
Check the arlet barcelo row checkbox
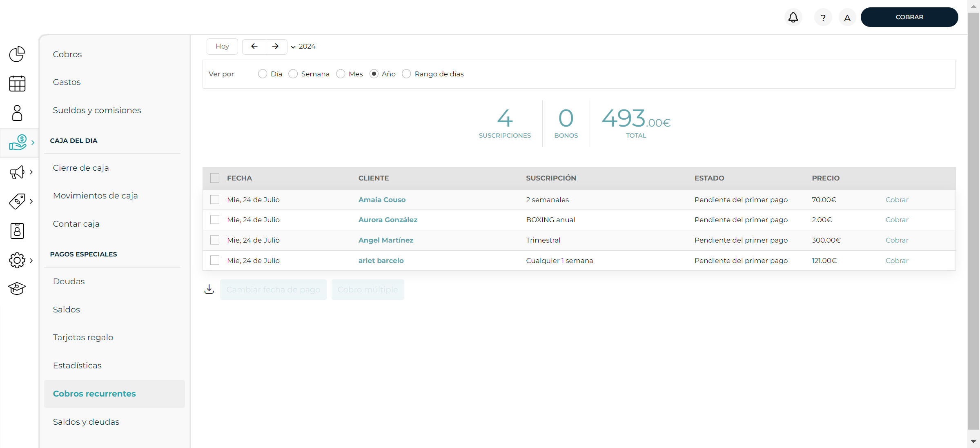215,260
